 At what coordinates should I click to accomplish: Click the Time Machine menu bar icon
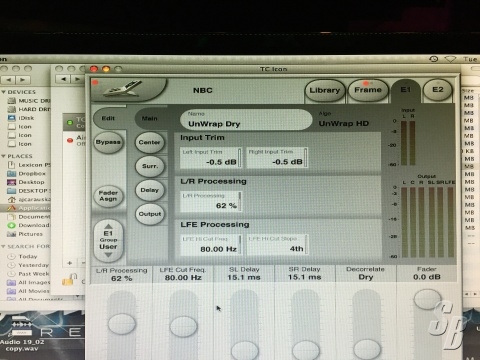[x=433, y=59]
